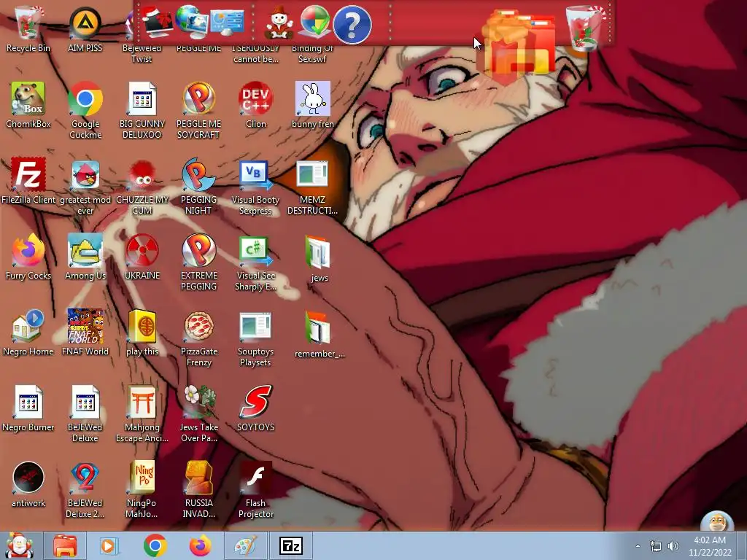747x560 pixels.
Task: Click the Show desktop strip at taskbar end
Action: [x=742, y=545]
